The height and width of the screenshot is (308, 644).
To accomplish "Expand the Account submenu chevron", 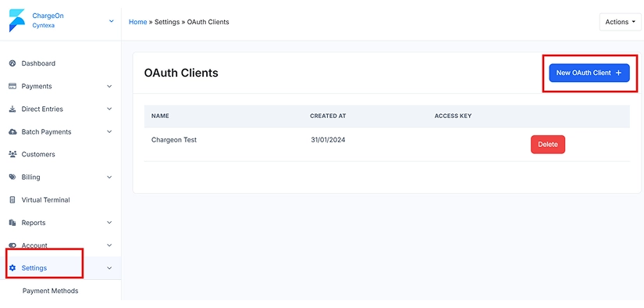I will pyautogui.click(x=109, y=245).
